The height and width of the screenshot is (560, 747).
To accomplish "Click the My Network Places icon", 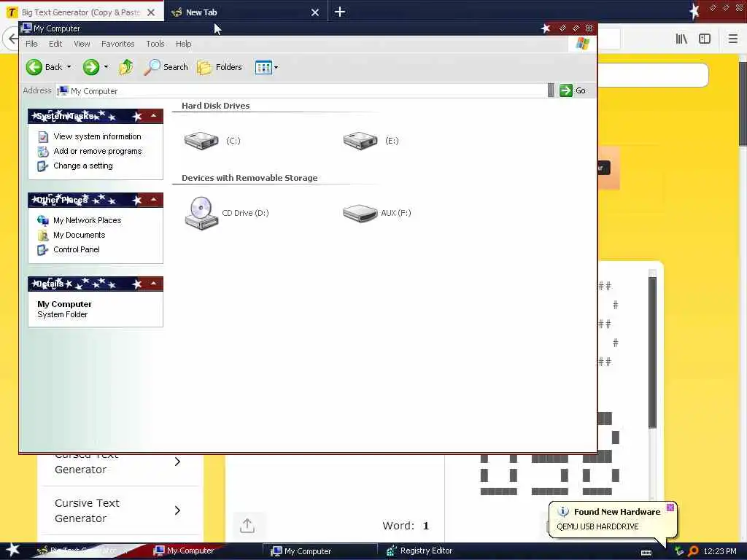I will pos(43,220).
